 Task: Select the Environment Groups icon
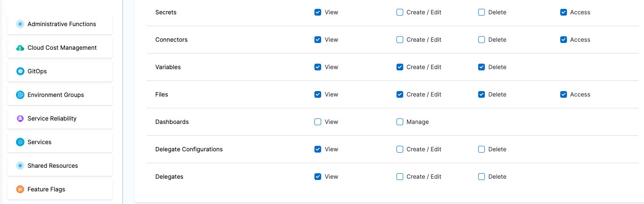[20, 95]
